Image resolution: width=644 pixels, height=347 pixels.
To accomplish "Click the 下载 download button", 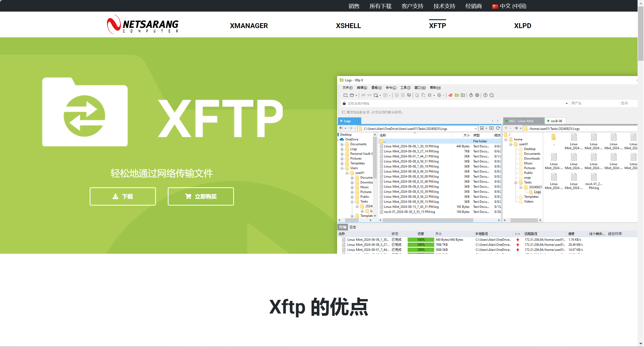I will coord(123,197).
